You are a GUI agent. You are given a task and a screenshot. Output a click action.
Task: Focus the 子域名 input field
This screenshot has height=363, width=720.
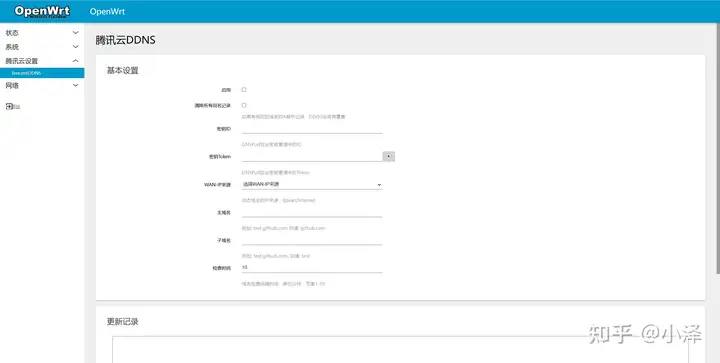point(312,240)
